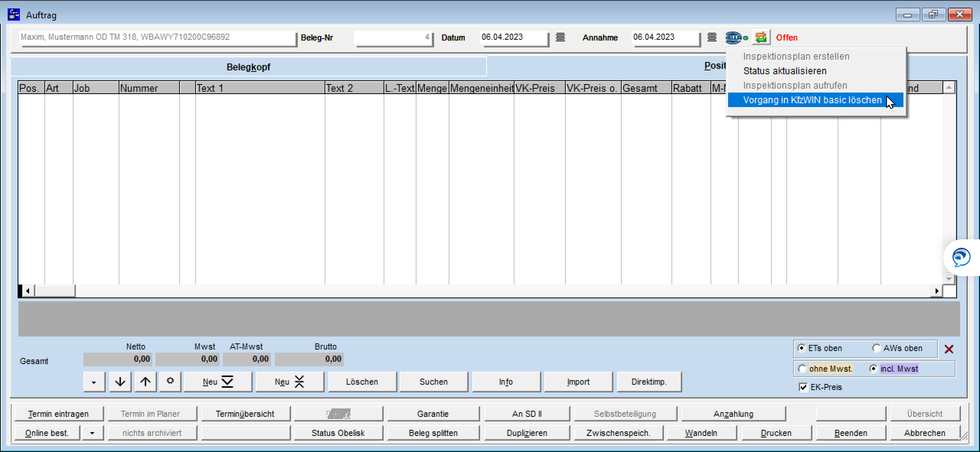Click the Import button
The width and height of the screenshot is (980, 452).
[578, 382]
